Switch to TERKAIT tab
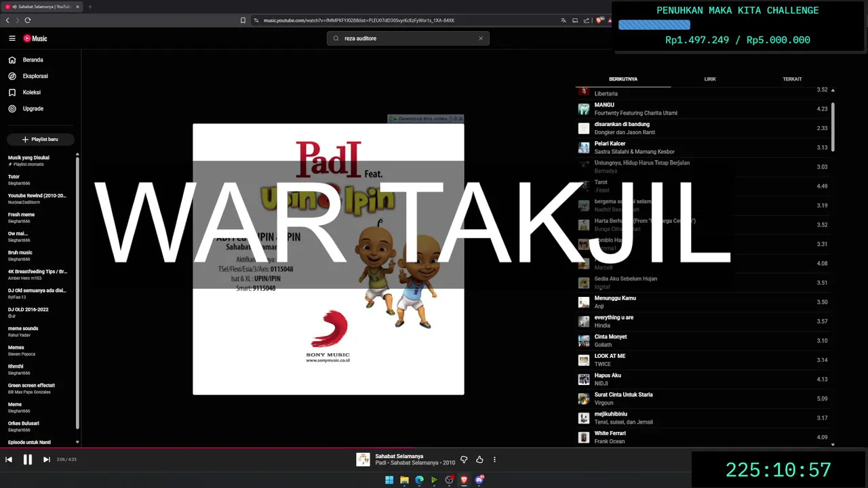 (792, 79)
